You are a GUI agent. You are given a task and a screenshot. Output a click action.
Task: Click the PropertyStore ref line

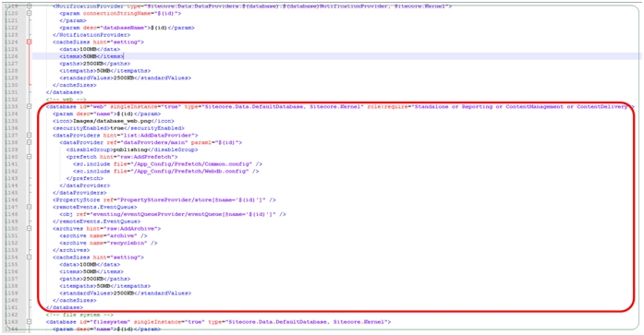164,199
